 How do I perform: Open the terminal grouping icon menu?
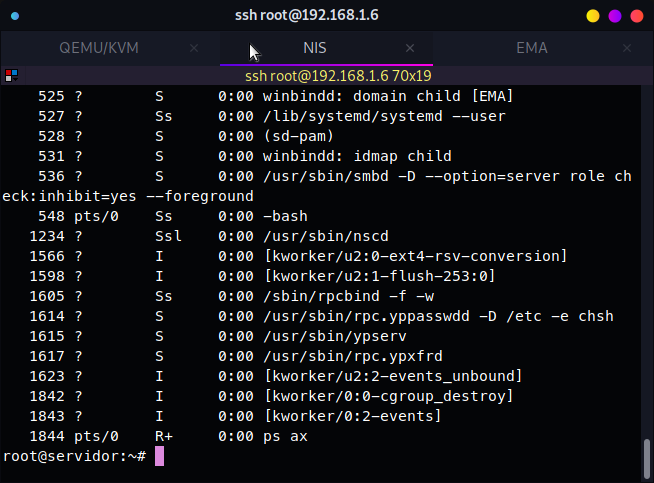click(12, 76)
